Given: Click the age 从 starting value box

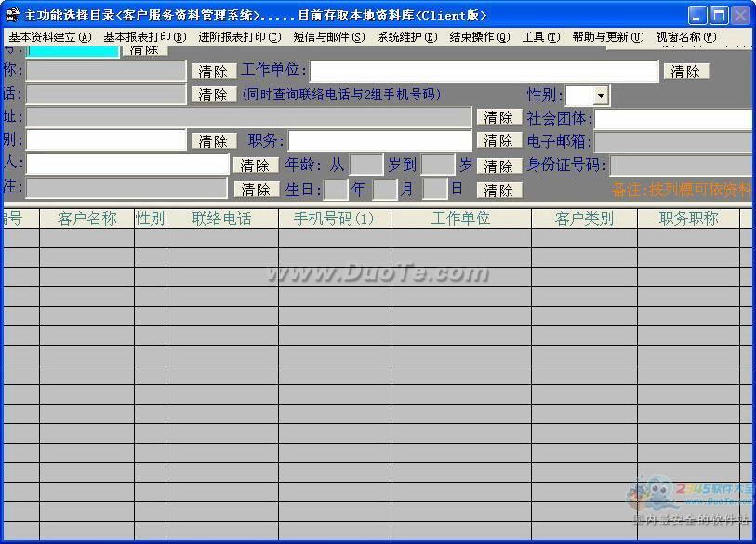Looking at the screenshot, I should coord(365,165).
